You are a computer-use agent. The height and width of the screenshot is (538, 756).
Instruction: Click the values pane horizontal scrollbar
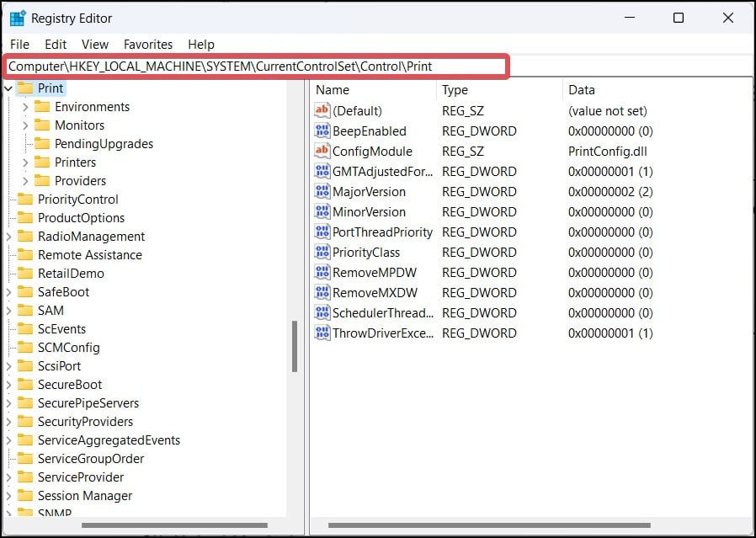(489, 525)
